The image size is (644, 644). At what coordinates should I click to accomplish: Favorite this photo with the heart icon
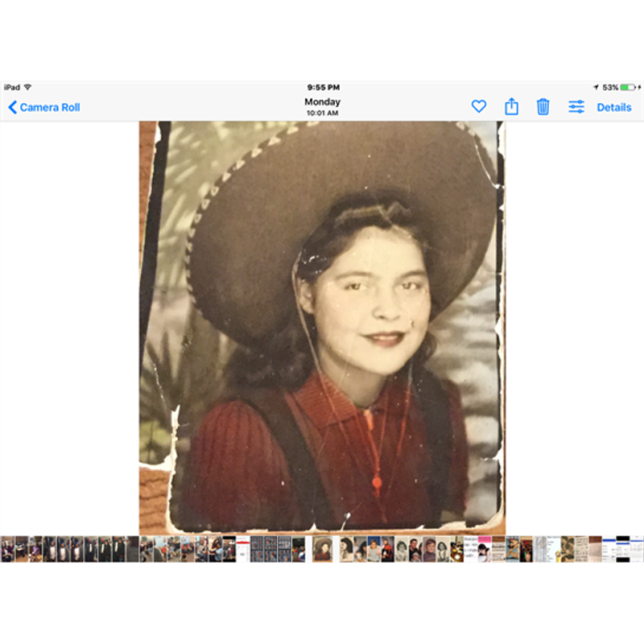479,107
